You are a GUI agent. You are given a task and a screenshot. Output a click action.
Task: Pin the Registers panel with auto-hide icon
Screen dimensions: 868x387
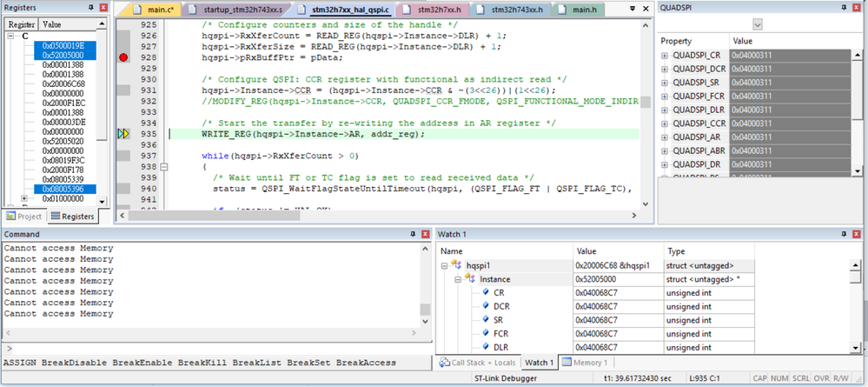91,8
